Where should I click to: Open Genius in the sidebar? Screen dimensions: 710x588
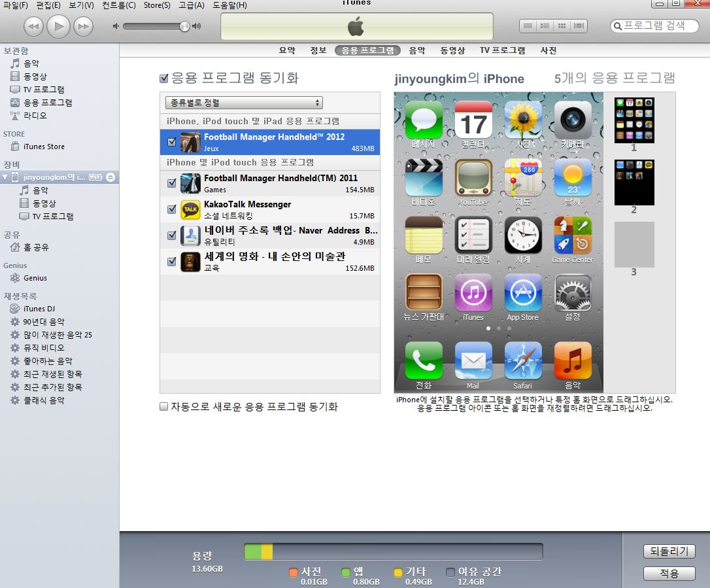tap(35, 278)
